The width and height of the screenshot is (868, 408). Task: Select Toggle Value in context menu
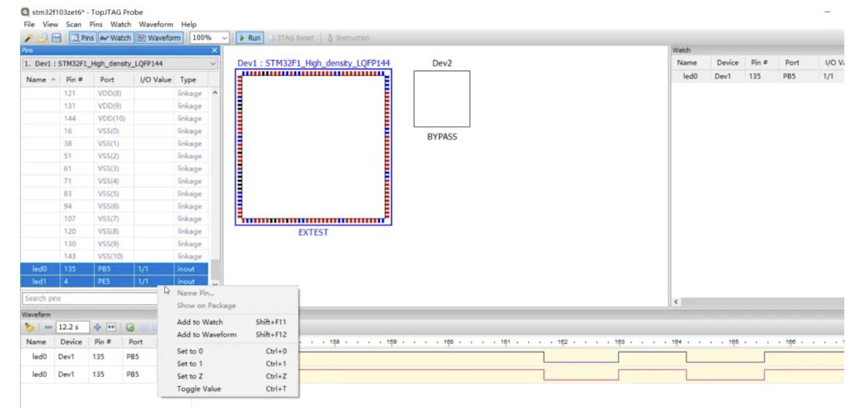(x=198, y=389)
